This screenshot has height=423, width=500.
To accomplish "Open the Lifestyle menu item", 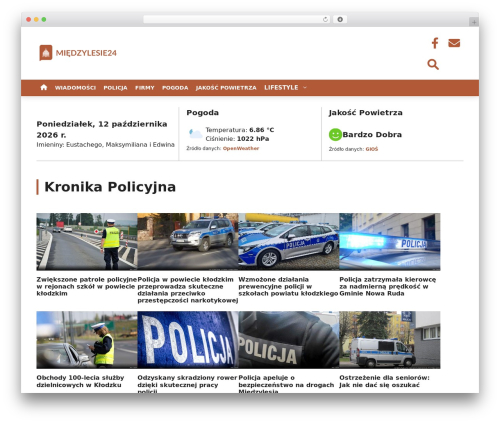I will [x=281, y=88].
